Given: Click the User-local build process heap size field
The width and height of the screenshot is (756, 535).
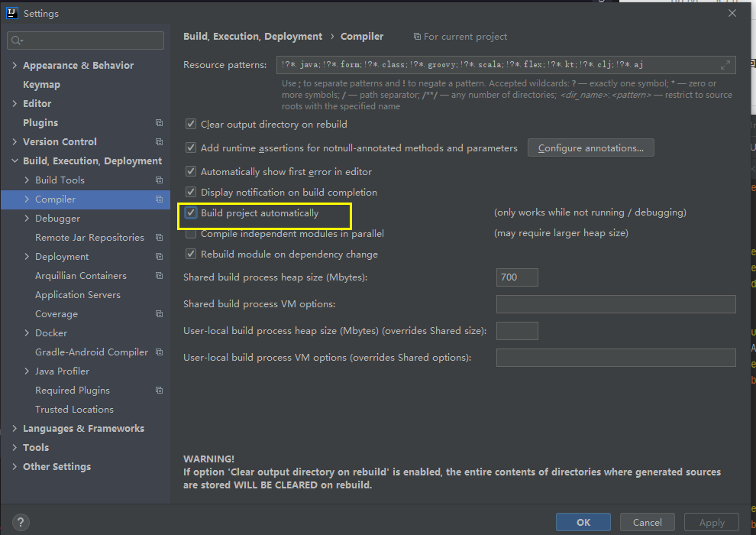Looking at the screenshot, I should (x=517, y=331).
